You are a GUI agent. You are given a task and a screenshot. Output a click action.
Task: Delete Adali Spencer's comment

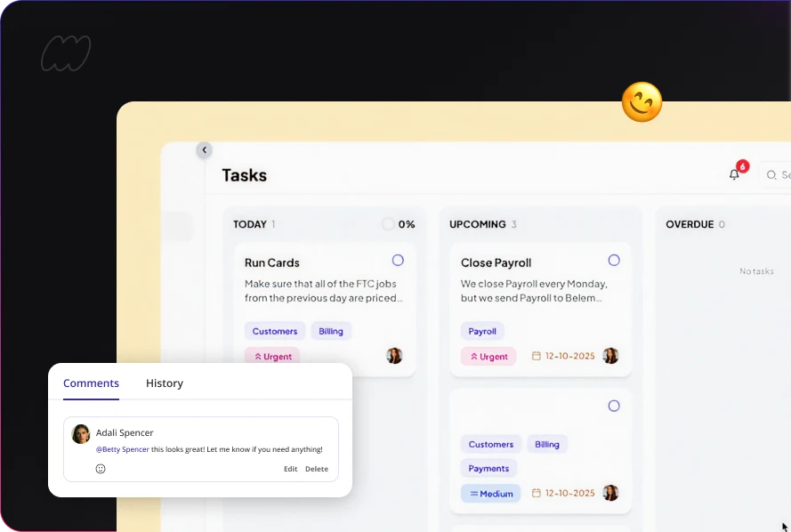pyautogui.click(x=317, y=469)
